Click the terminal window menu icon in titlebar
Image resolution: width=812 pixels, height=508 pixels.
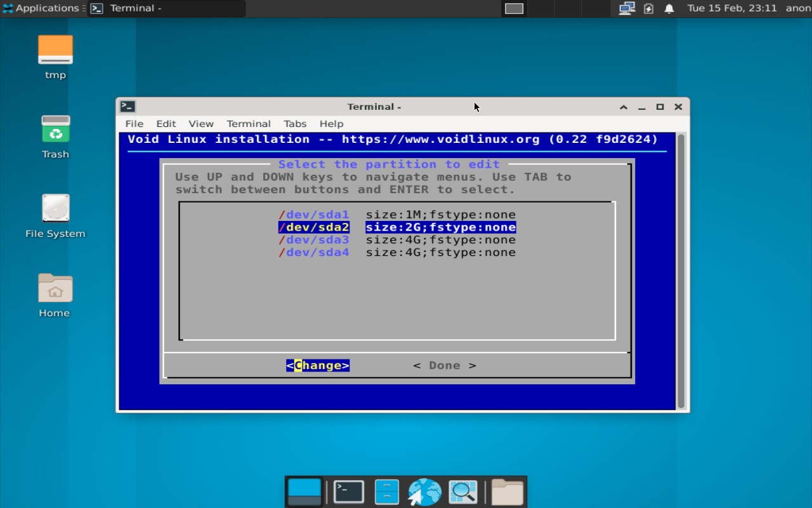(x=128, y=107)
